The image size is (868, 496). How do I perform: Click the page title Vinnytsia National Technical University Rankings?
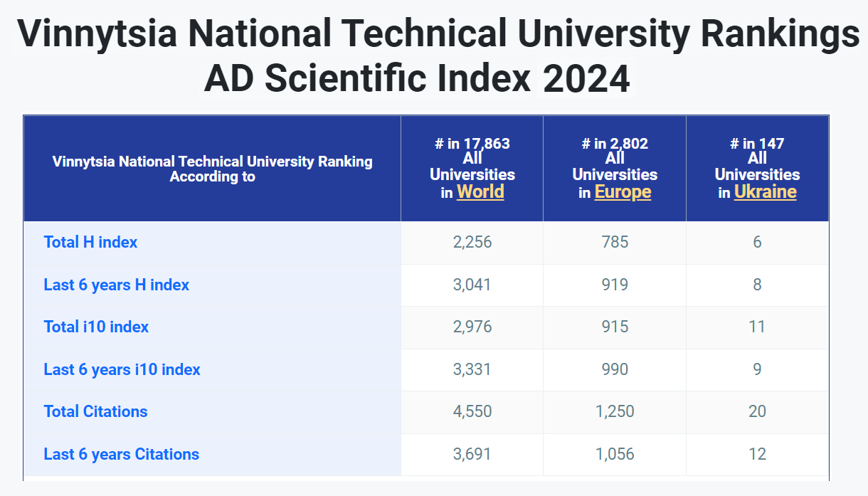click(x=438, y=33)
